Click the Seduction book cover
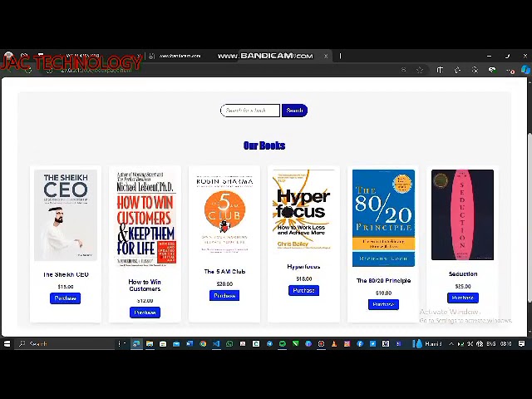Viewport: 532px width, 399px height. click(462, 214)
